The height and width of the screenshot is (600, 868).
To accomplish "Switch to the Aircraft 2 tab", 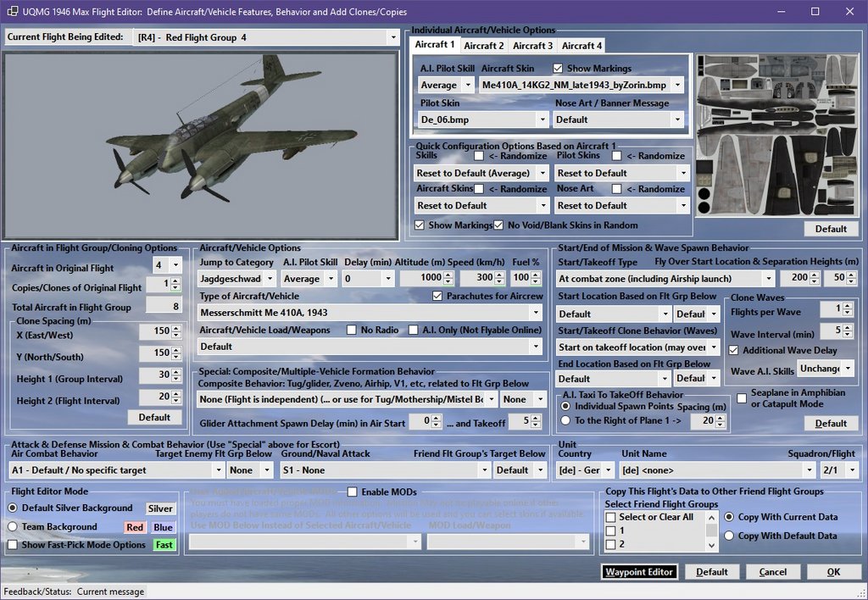I will pos(484,46).
